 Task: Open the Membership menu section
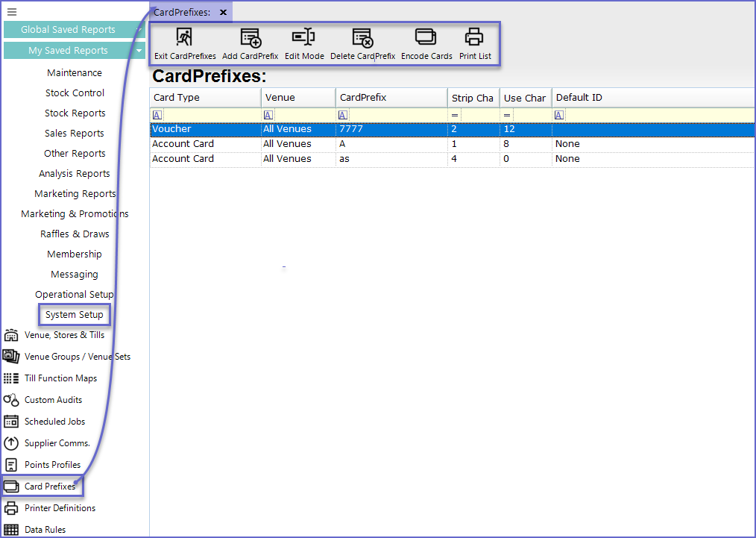(x=75, y=254)
